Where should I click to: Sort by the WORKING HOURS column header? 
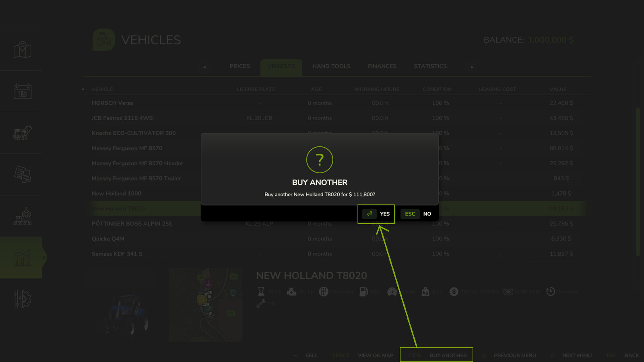[x=377, y=89]
